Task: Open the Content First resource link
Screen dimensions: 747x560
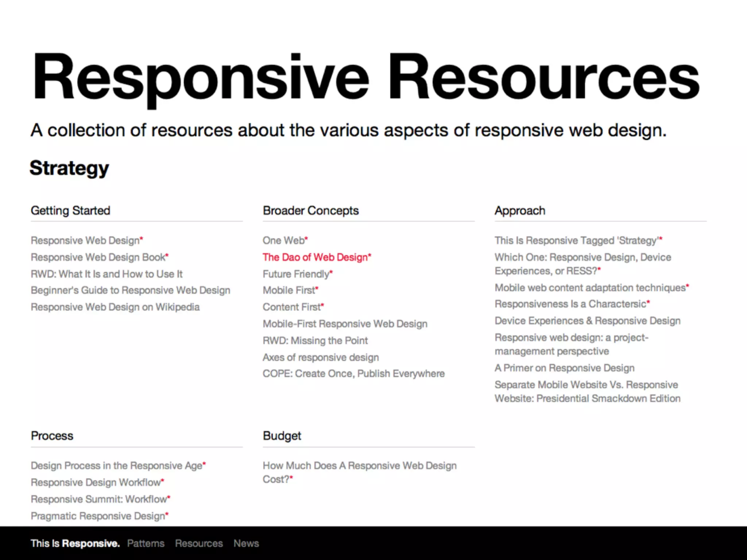Action: [x=292, y=307]
